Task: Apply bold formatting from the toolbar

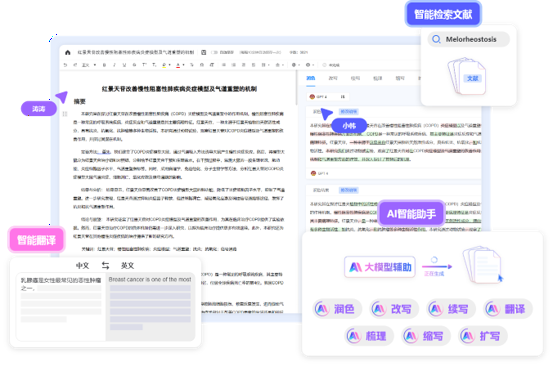Action: coord(104,65)
